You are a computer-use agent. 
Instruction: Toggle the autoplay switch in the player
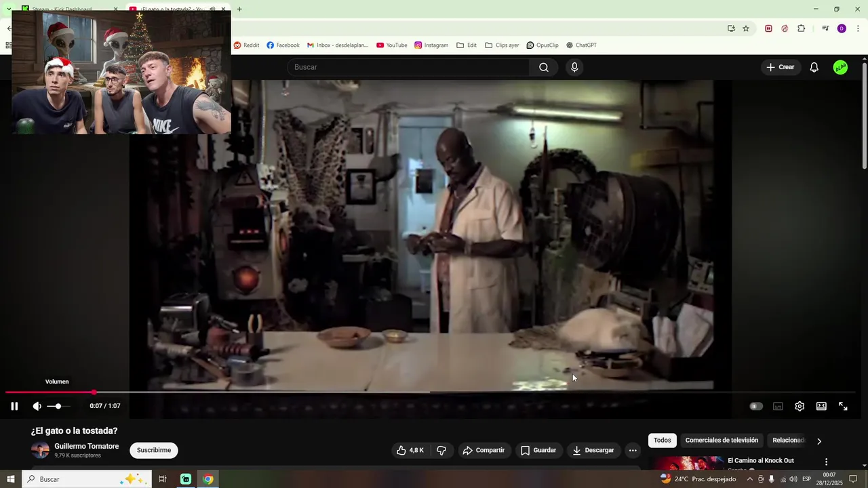click(756, 406)
